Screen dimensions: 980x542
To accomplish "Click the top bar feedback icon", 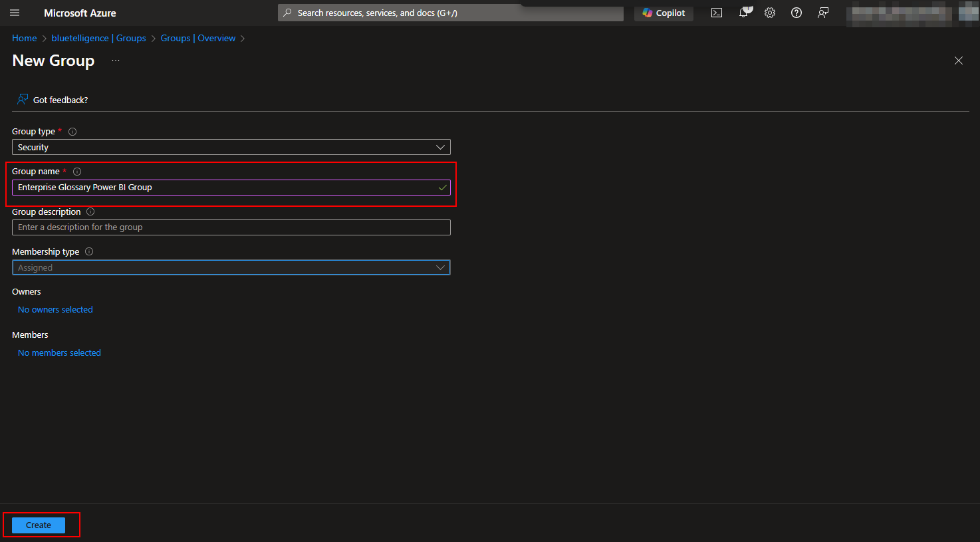I will click(x=823, y=13).
